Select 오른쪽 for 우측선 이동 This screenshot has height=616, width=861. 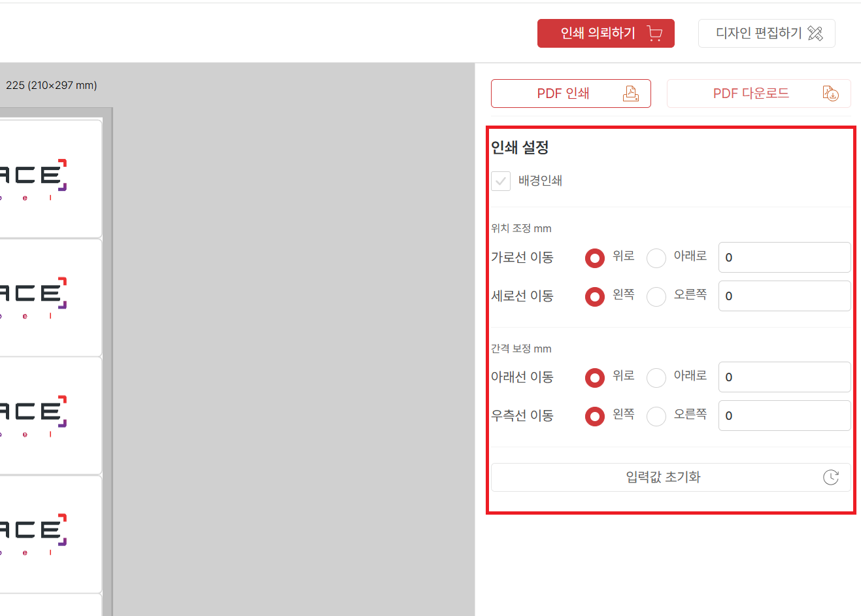click(x=656, y=416)
